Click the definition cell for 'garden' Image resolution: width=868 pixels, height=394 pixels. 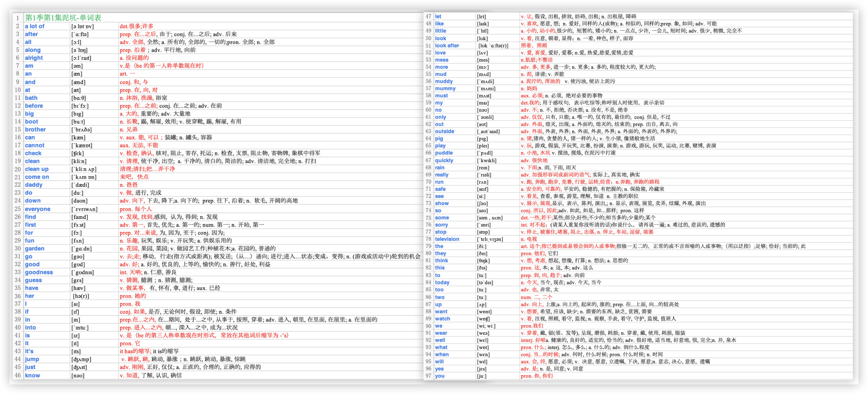(x=198, y=249)
